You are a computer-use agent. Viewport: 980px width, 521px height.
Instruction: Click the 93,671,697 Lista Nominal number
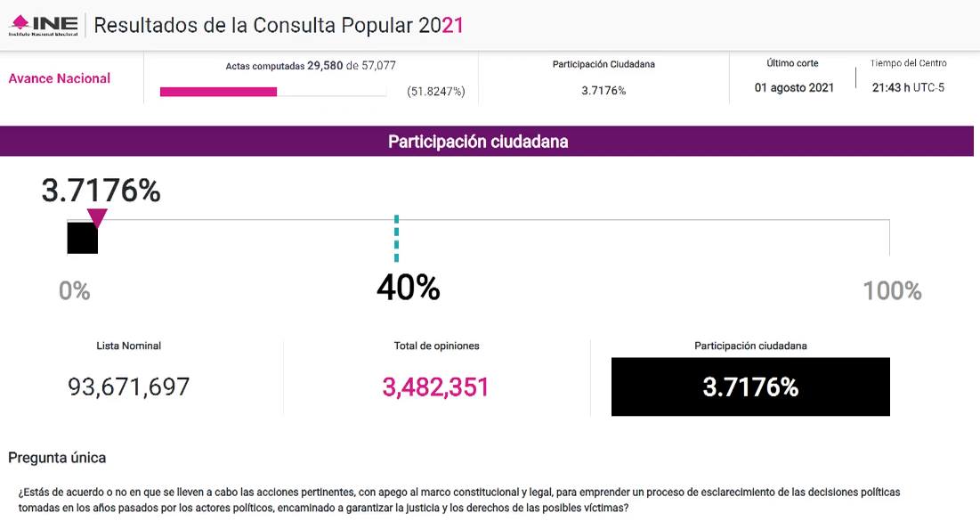129,387
